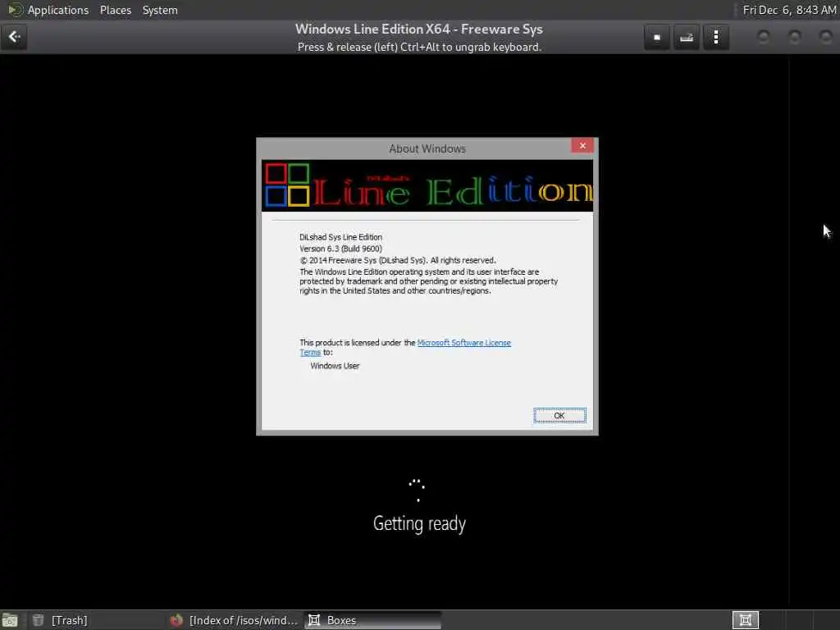Open the Microsoft Software License Terms link
Viewport: 840px width, 630px height.
[x=463, y=343]
